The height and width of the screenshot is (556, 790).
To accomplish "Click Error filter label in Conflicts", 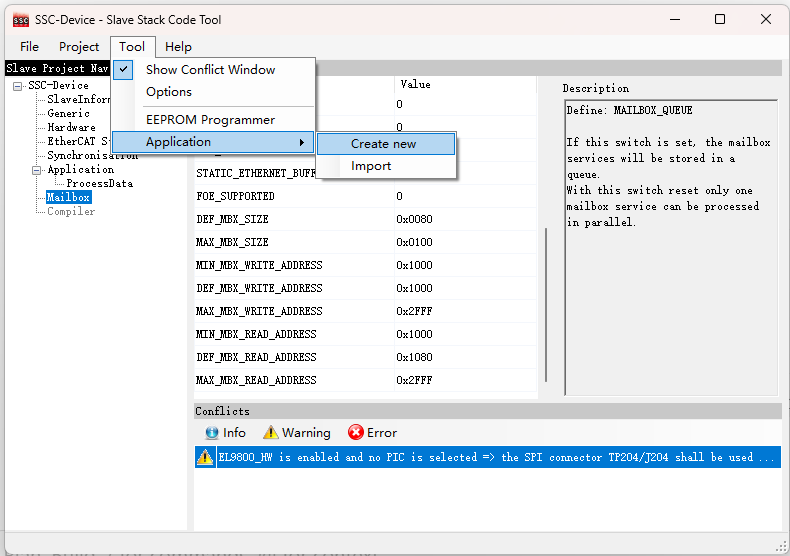I will click(382, 433).
